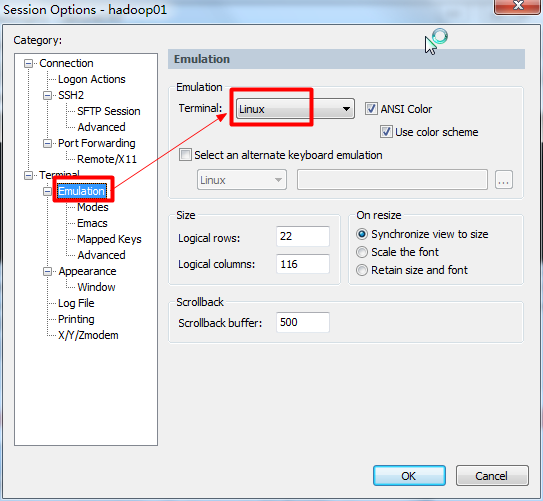
Task: Open Advanced under Emulation
Action: coord(101,255)
